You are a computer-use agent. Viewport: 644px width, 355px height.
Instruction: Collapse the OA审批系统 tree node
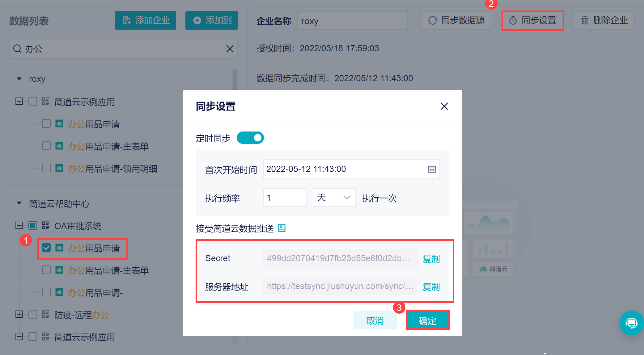(x=19, y=226)
